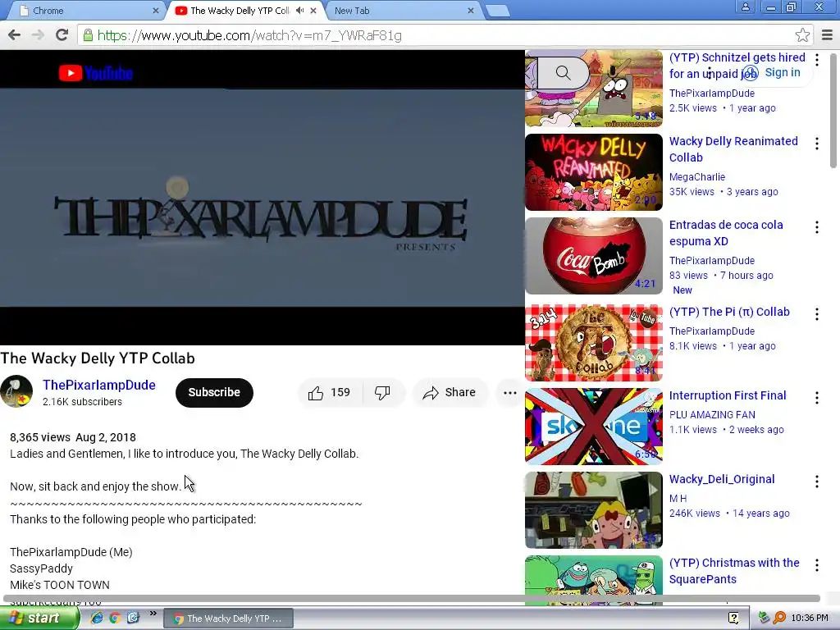Open Entradas de coca cola espuma XD title
This screenshot has height=630, width=840.
[726, 233]
